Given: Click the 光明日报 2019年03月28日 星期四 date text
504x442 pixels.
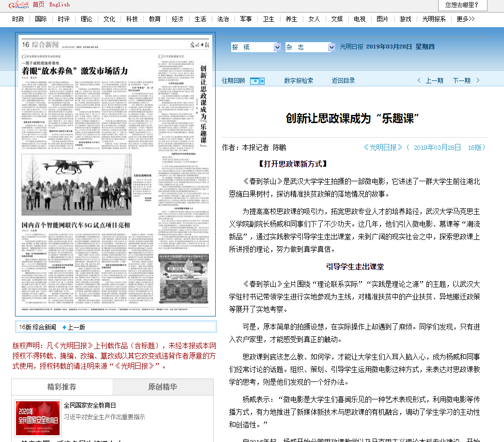Looking at the screenshot, I should tap(387, 47).
